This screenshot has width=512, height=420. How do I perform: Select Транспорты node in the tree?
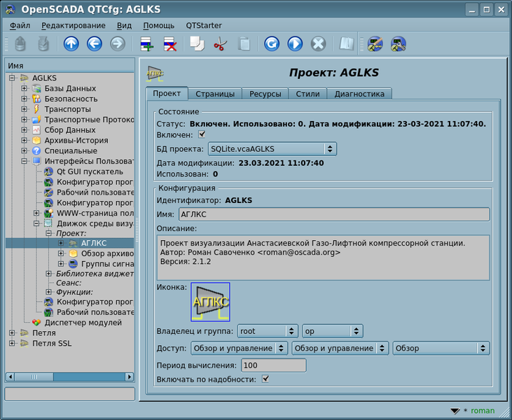(x=68, y=109)
